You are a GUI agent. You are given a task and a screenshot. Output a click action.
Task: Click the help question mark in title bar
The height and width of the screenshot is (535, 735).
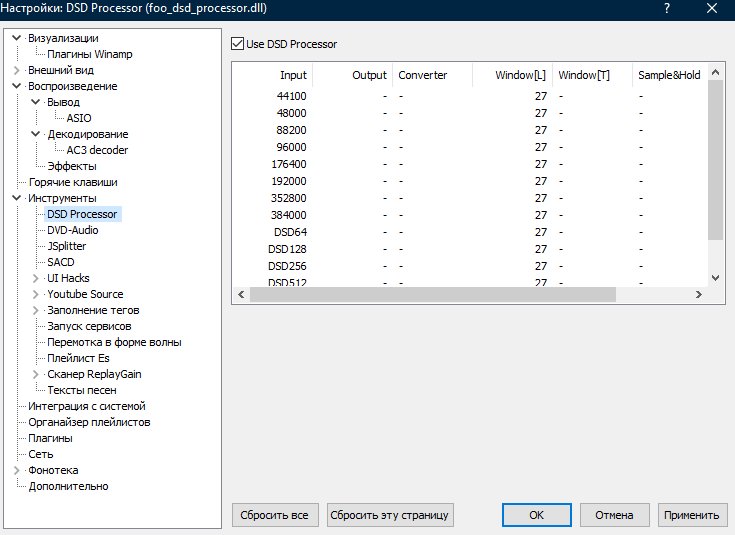pos(667,9)
